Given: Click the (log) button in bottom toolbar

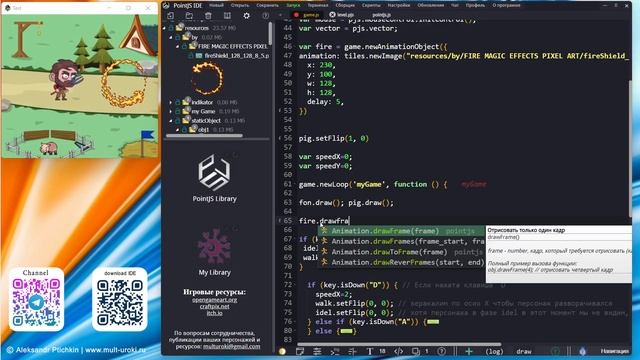Looking at the screenshot, I should click(x=494, y=351).
